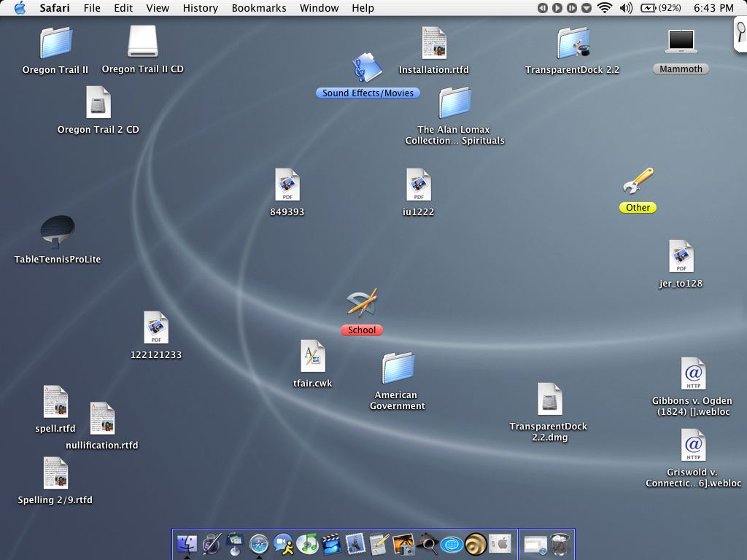Viewport: 747px width, 560px height.
Task: Skip to previous track in menu bar
Action: (543, 8)
